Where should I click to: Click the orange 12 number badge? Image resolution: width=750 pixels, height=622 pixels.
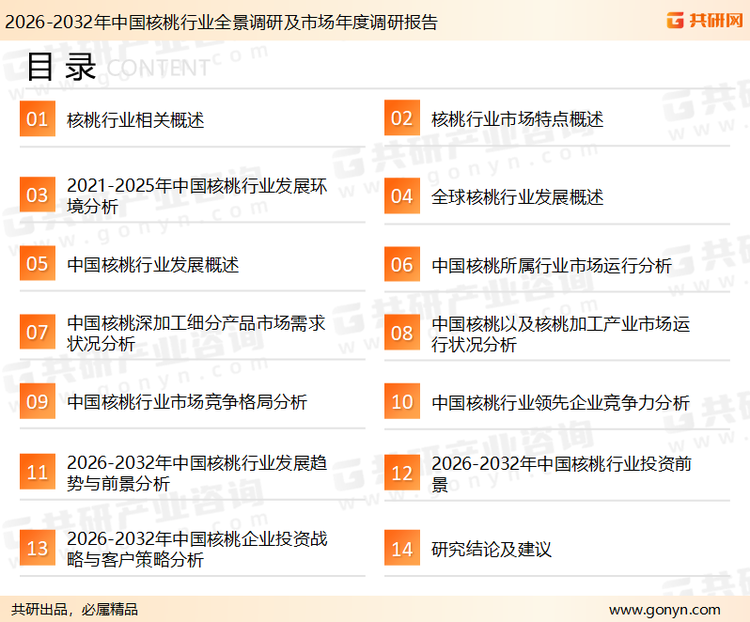tap(402, 473)
